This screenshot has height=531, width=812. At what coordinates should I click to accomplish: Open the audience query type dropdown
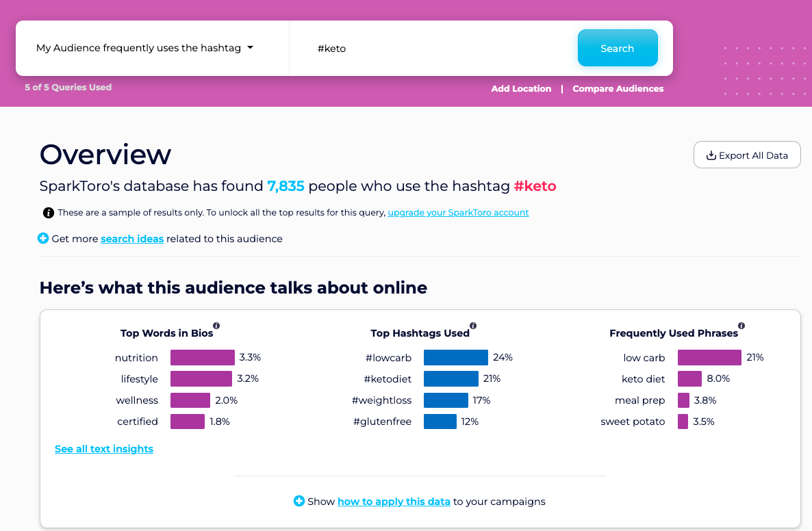pos(145,48)
